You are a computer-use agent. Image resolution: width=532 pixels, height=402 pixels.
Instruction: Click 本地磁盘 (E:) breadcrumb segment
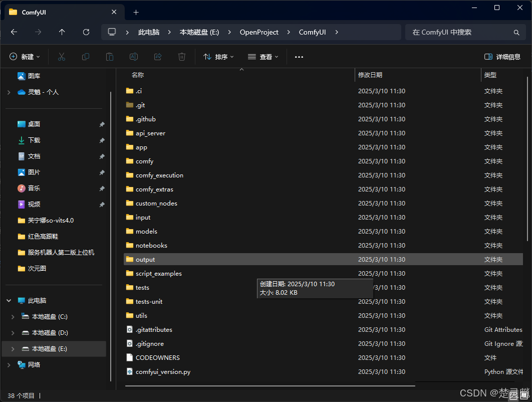click(199, 32)
